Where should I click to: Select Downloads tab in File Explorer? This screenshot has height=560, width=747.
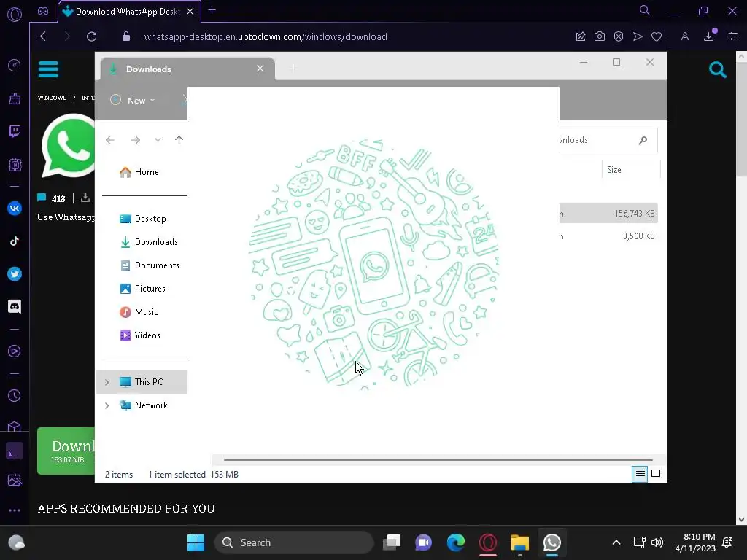(x=186, y=69)
